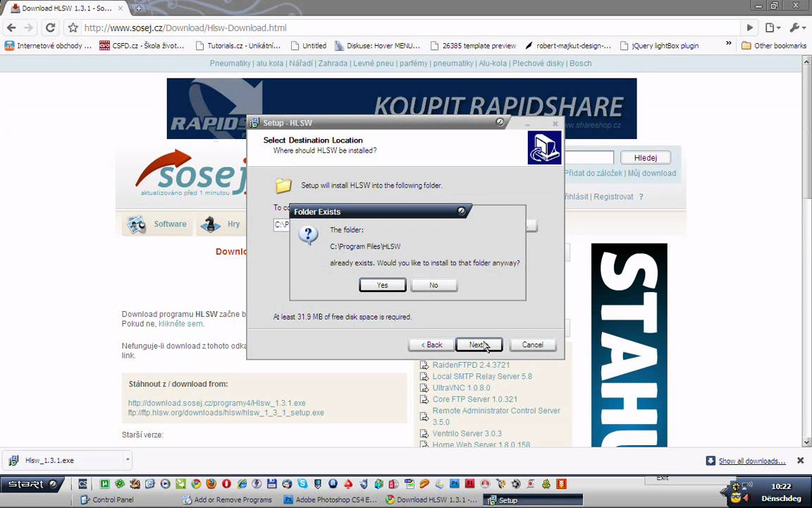Open CSFD.cz bookmark
The image size is (812, 508).
tap(142, 46)
